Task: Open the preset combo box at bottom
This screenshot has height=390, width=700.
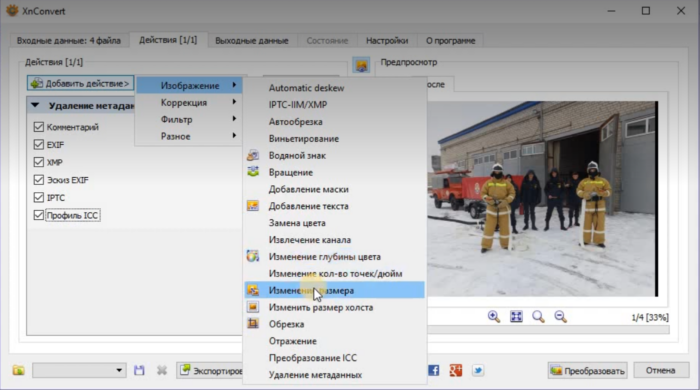Action: 79,370
